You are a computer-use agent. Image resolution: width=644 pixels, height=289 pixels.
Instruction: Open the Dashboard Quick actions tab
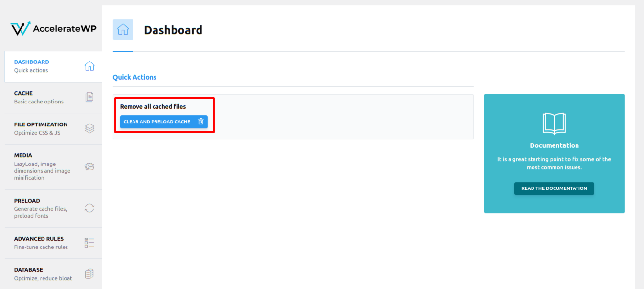click(53, 66)
